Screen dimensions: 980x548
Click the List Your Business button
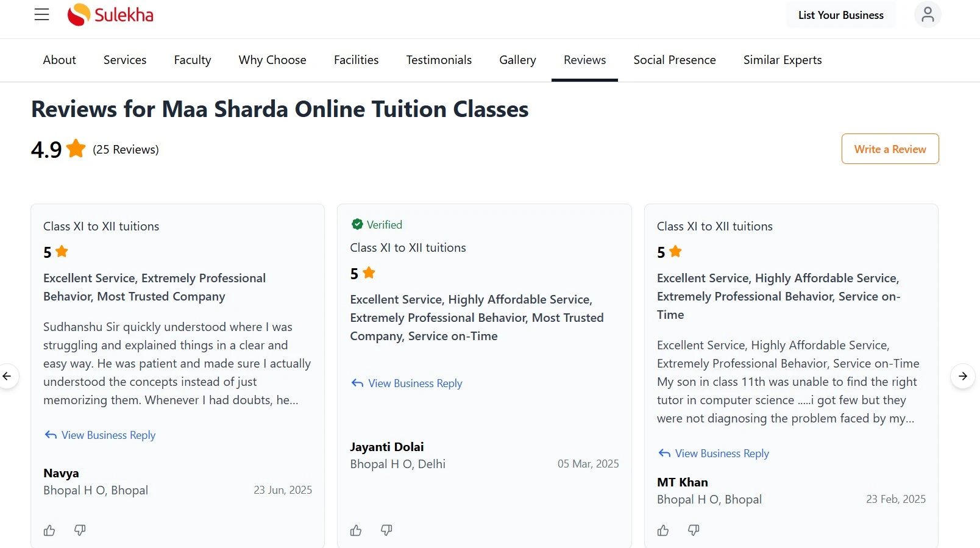(840, 15)
